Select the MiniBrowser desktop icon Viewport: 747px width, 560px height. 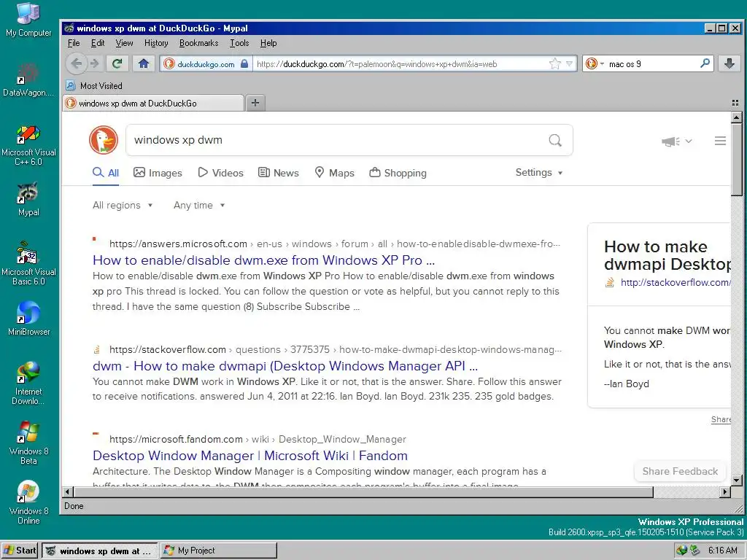coord(28,318)
